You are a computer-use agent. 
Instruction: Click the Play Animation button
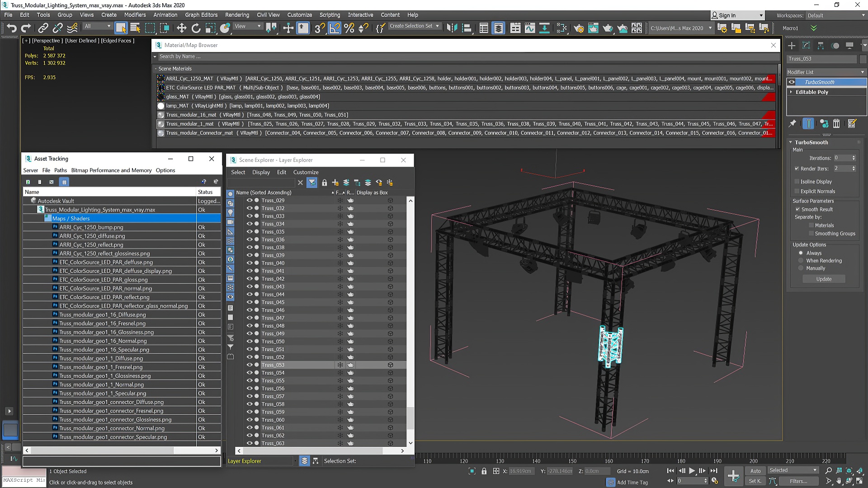tap(692, 471)
